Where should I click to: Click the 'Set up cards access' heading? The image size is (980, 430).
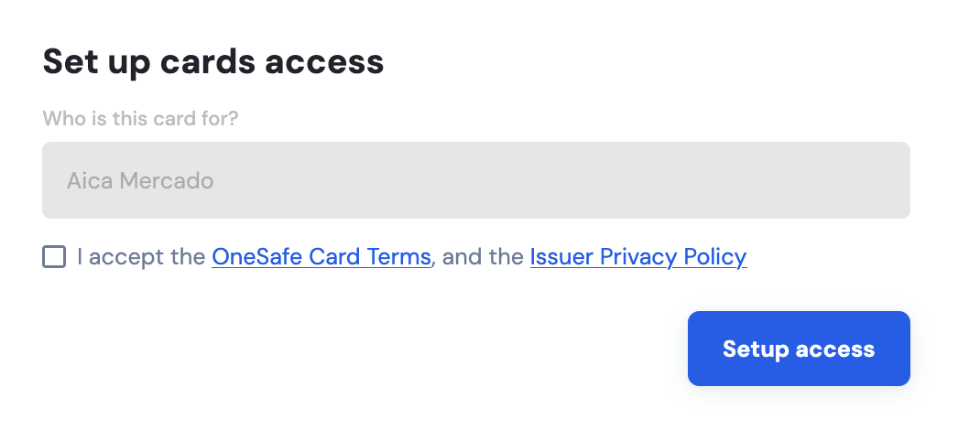213,62
